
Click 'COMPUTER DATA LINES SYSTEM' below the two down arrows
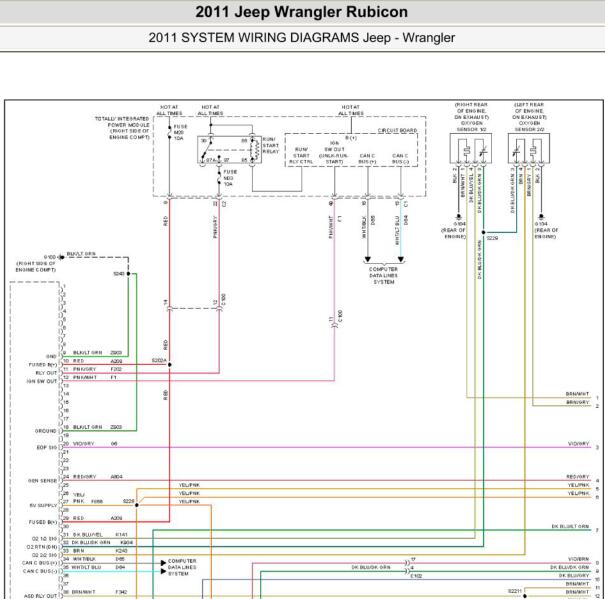tap(383, 276)
